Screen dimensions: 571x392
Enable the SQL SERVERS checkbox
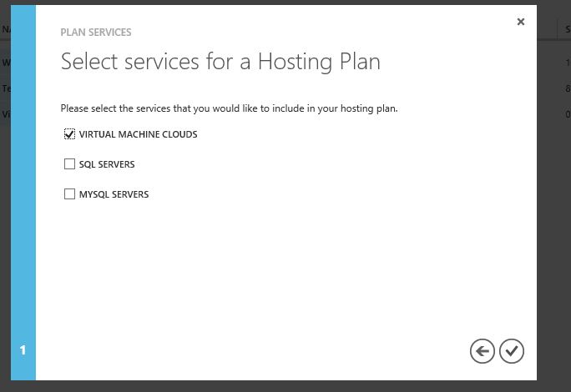tap(69, 164)
